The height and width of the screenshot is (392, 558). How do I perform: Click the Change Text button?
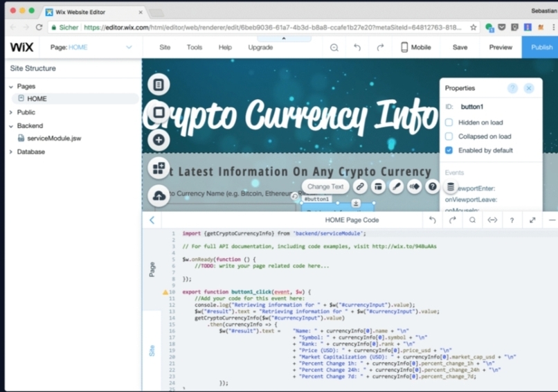[325, 186]
